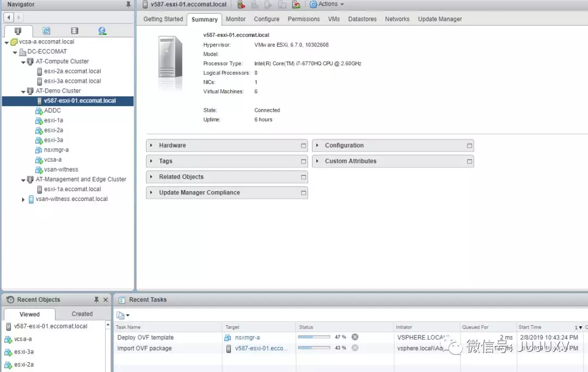Collapse AT-Management and Edge Cluster node
This screenshot has height=372, width=588.
23,180
